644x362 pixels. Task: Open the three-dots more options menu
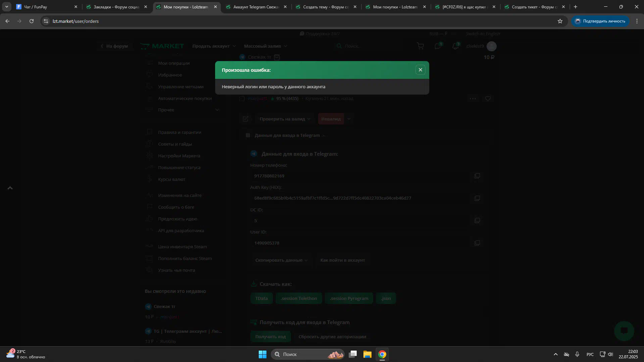pos(473,99)
